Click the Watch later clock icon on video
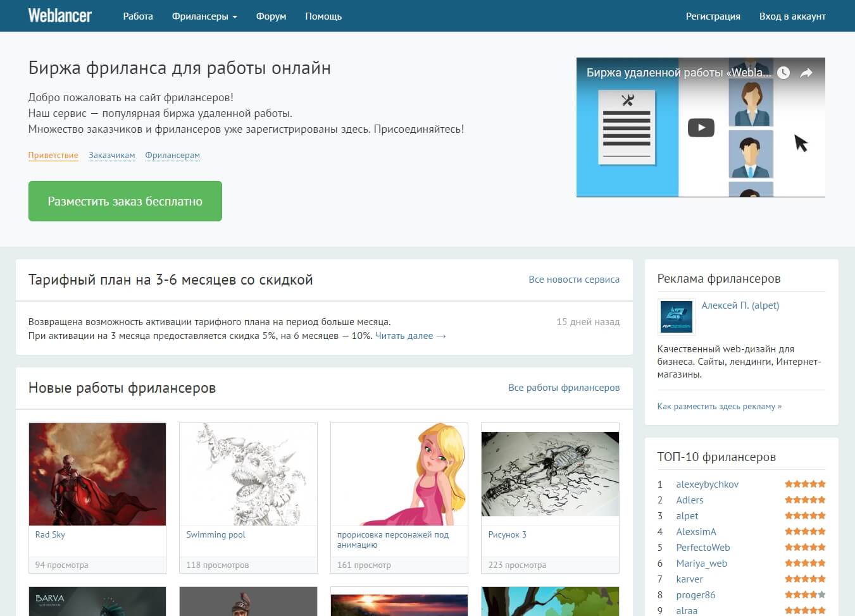This screenshot has width=855, height=616. point(783,73)
